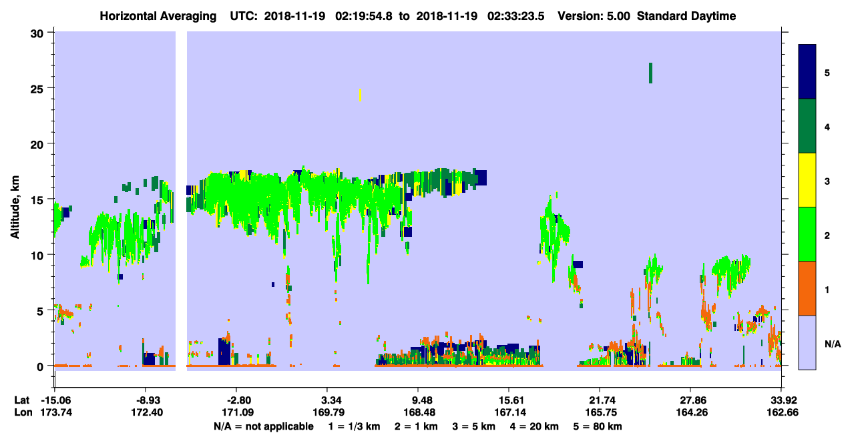Click the latitude value '-2.80'

(x=239, y=400)
